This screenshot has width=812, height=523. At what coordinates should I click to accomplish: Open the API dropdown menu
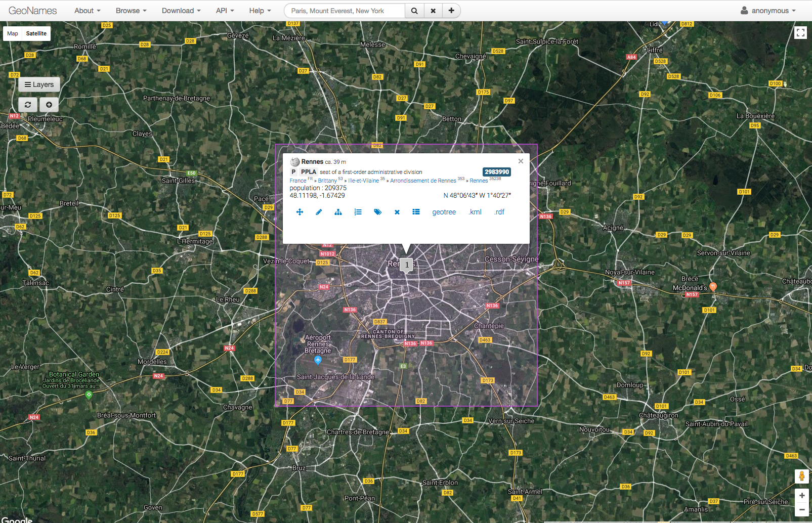(225, 11)
